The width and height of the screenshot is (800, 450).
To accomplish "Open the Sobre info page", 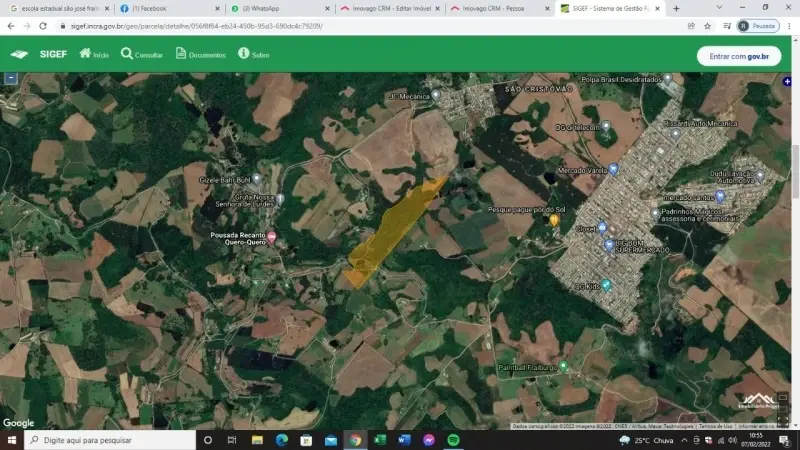I will point(254,54).
